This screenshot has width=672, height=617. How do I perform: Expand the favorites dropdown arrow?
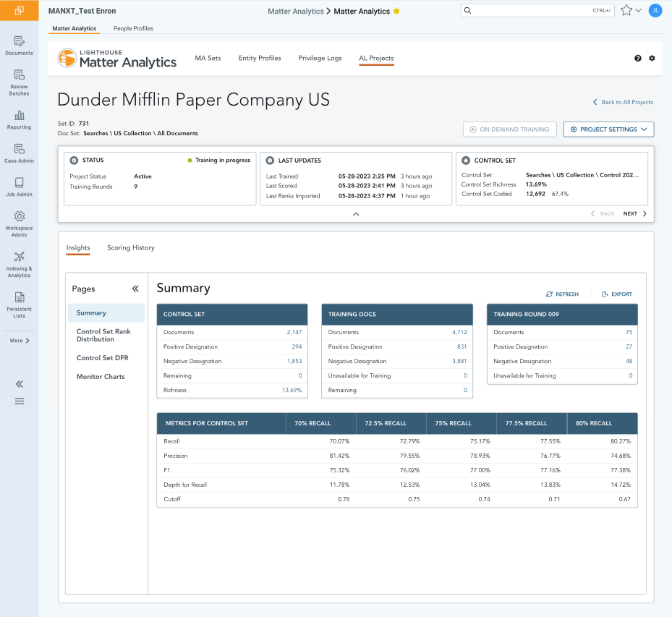click(639, 10)
